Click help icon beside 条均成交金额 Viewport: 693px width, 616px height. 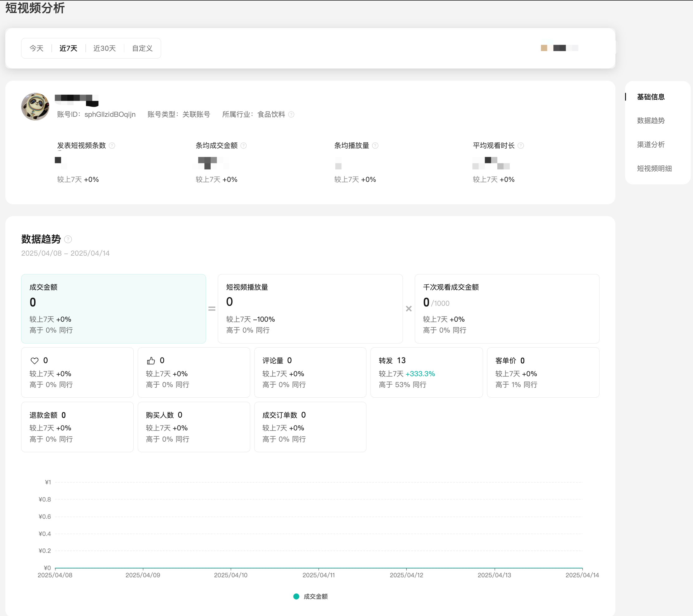click(243, 146)
